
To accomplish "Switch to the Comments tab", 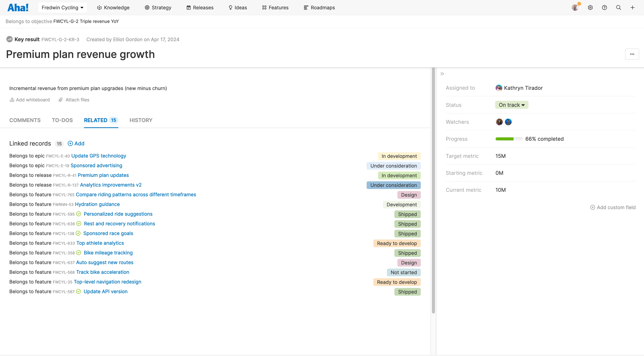I will (25, 120).
